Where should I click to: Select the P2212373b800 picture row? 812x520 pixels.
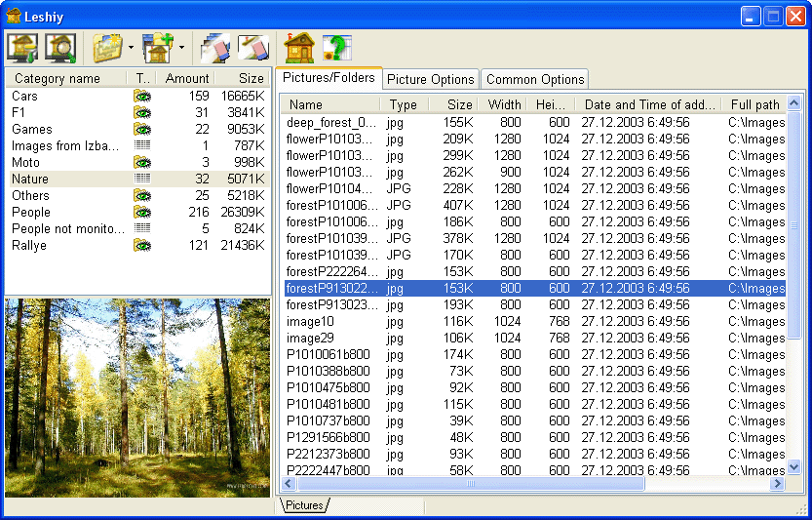click(x=535, y=455)
